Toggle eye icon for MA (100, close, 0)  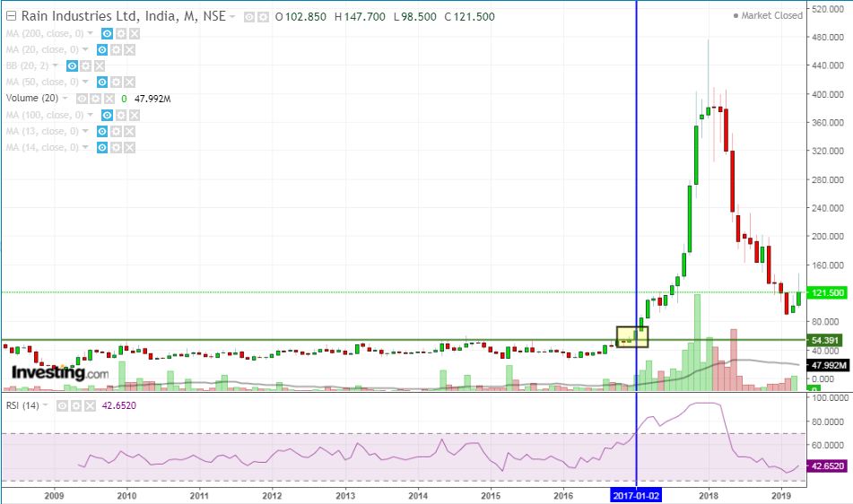click(107, 116)
